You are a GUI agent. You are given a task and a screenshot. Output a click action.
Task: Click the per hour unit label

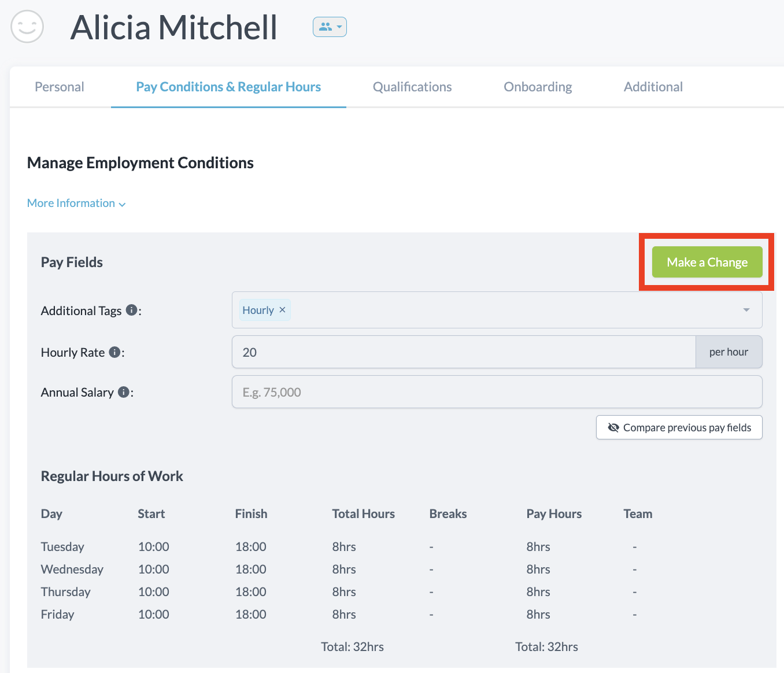(728, 352)
